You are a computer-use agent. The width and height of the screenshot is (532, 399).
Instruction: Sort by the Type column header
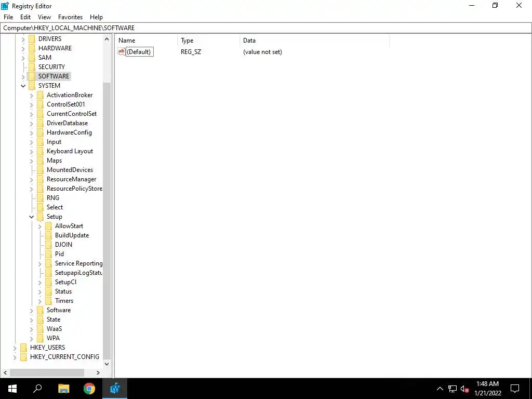[x=209, y=41]
